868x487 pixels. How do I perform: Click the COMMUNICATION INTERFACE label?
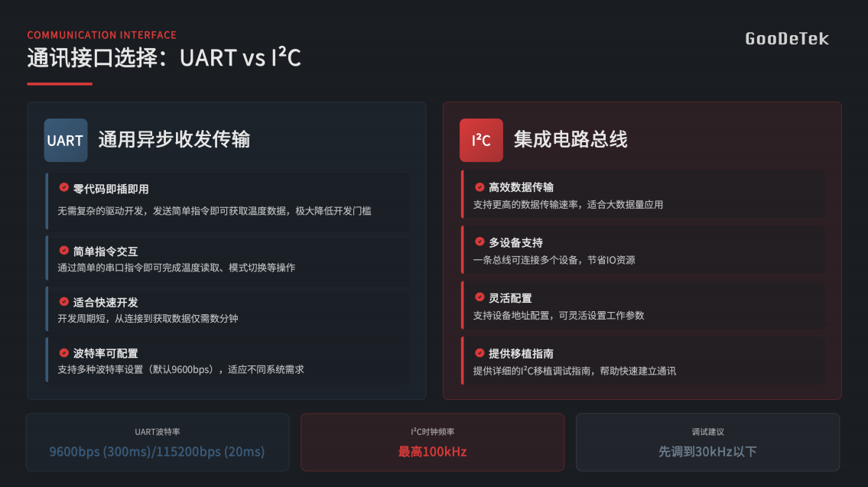click(x=102, y=35)
